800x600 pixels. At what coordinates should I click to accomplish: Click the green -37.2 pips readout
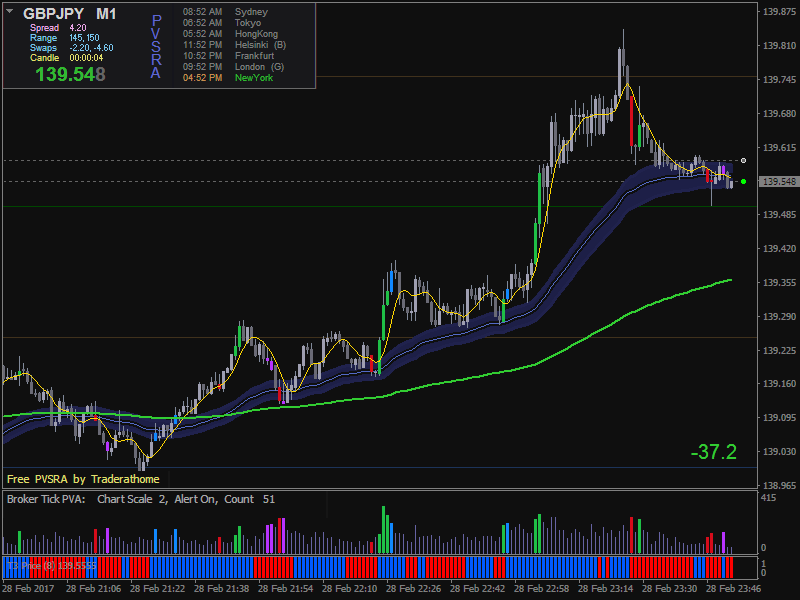click(713, 452)
